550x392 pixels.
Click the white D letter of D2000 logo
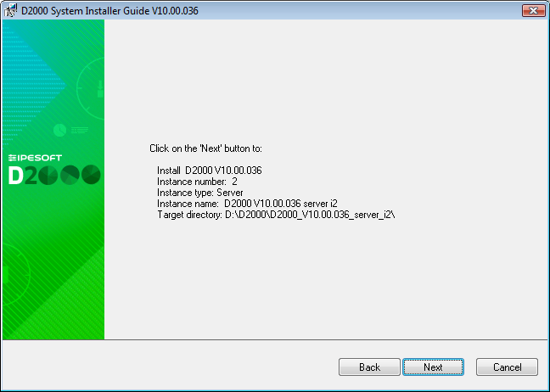coord(16,175)
